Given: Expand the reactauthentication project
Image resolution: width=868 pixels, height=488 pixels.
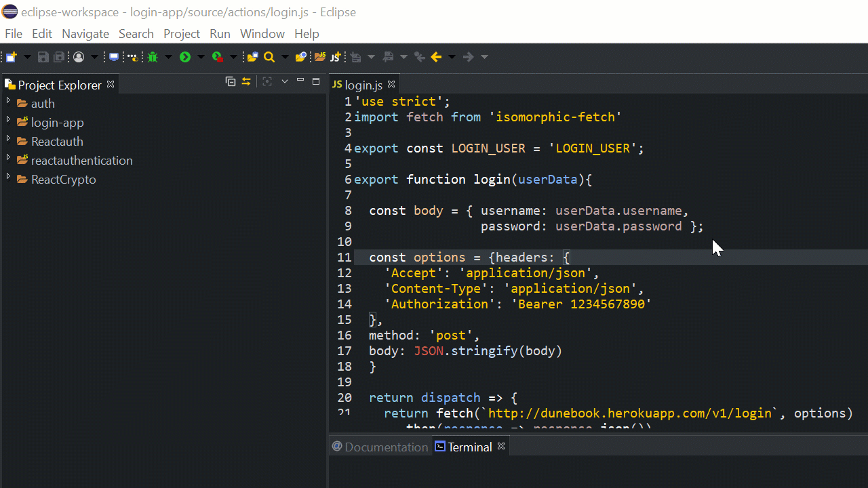Looking at the screenshot, I should click(8, 159).
